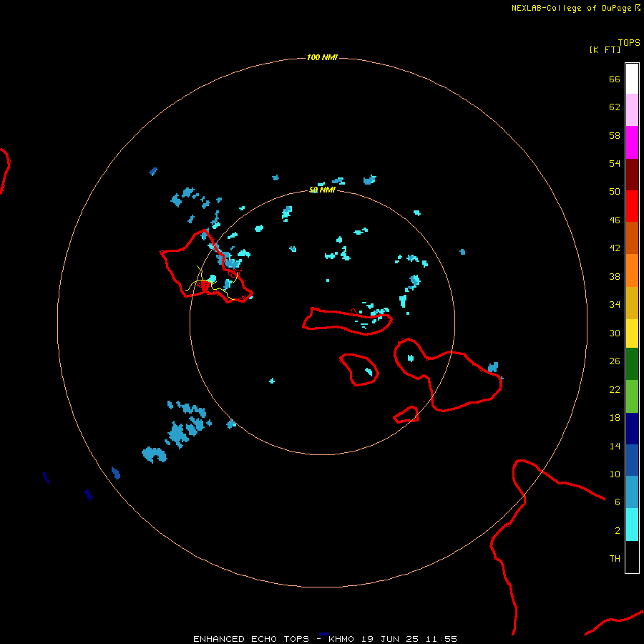
Task: Select the light pink legend color band
Action: (632, 109)
